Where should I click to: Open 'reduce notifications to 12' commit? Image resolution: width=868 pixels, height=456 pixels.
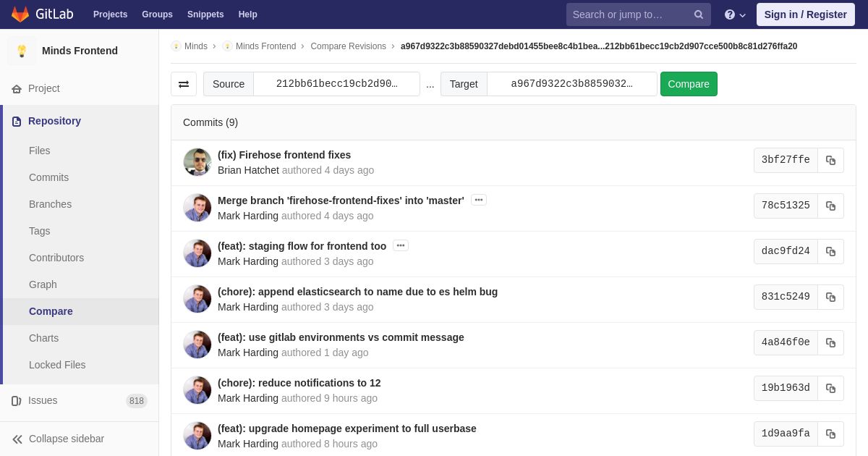[299, 383]
